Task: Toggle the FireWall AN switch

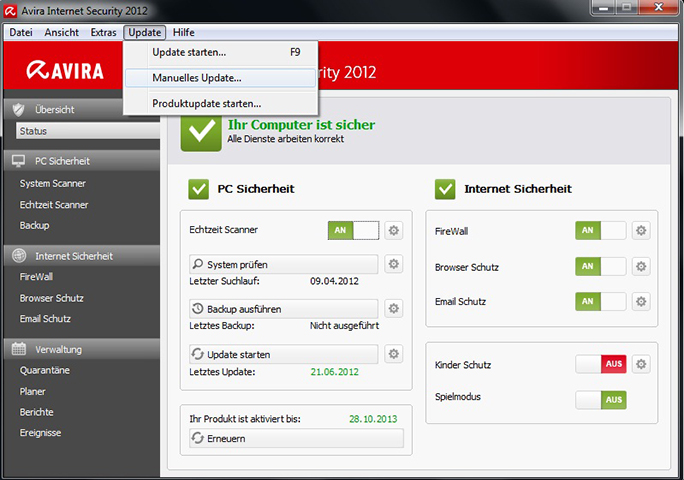Action: 600,231
